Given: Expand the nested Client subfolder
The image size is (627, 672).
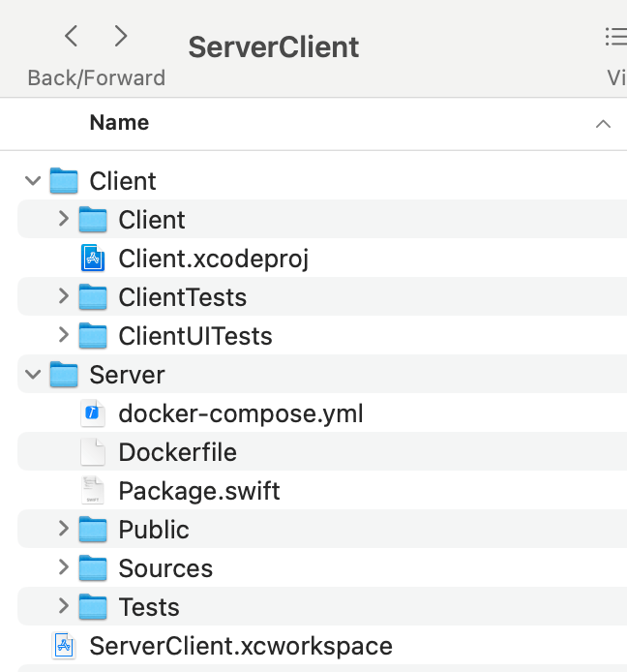Looking at the screenshot, I should tap(63, 219).
